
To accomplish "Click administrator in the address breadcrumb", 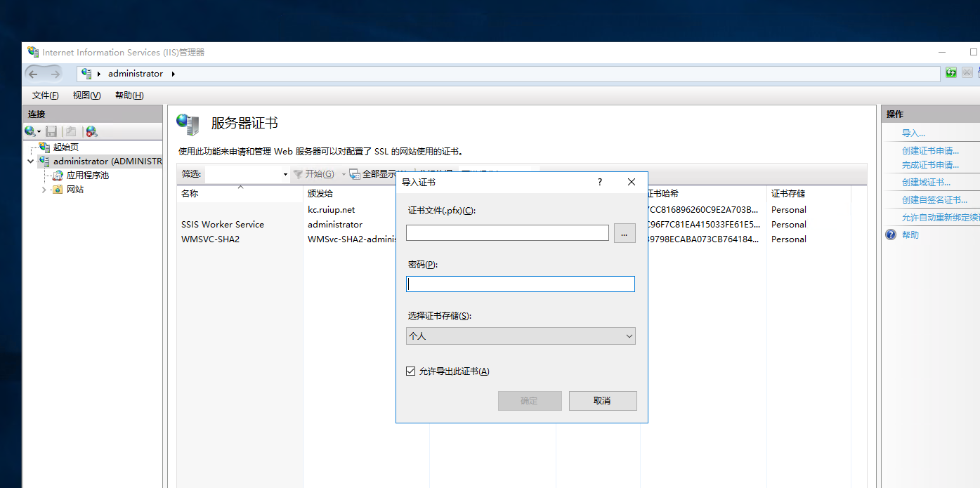I will click(x=136, y=74).
